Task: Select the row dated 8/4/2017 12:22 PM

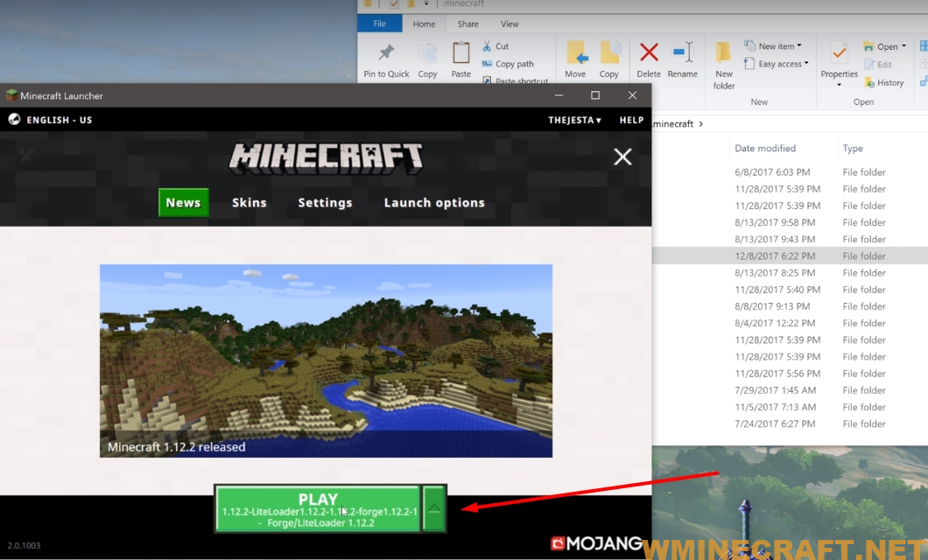Action: [790, 323]
